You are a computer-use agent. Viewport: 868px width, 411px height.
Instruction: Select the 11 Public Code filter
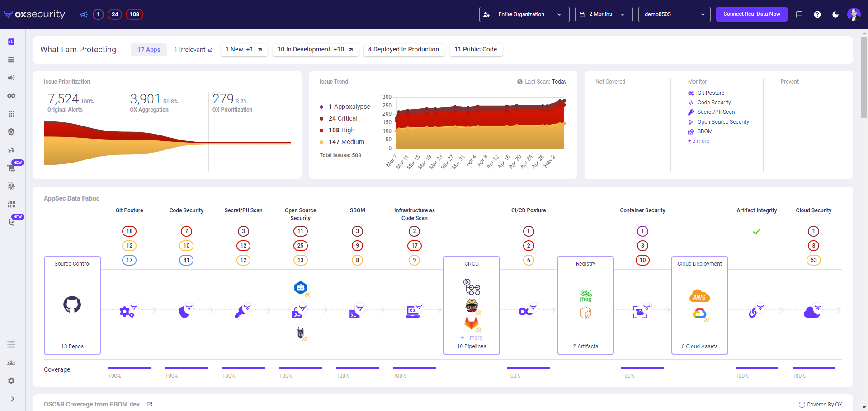coord(476,50)
